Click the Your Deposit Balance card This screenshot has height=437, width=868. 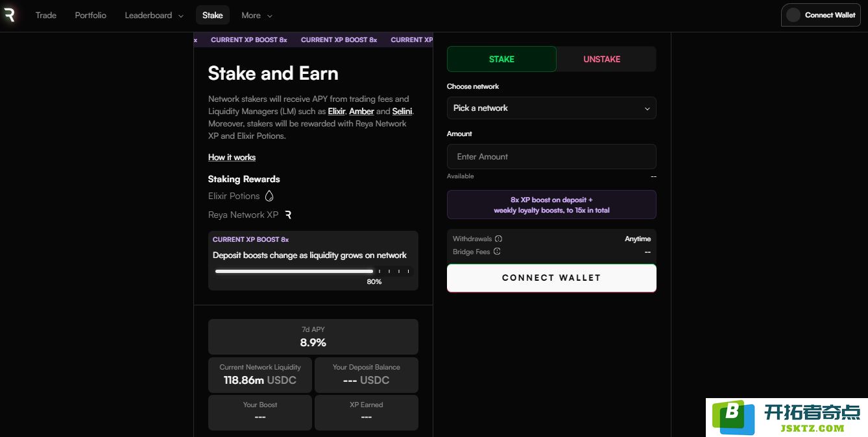pyautogui.click(x=367, y=375)
